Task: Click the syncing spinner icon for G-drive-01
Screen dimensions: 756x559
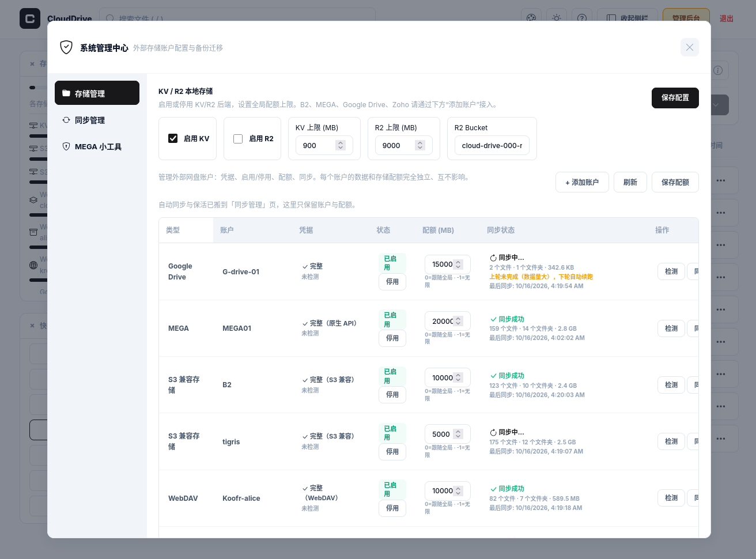Action: pyautogui.click(x=493, y=258)
